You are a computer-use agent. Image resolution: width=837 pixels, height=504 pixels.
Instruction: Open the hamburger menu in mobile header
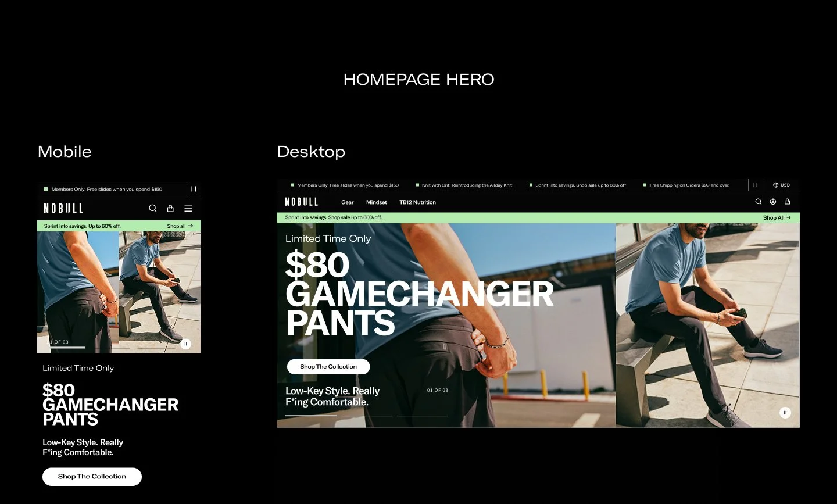point(188,208)
